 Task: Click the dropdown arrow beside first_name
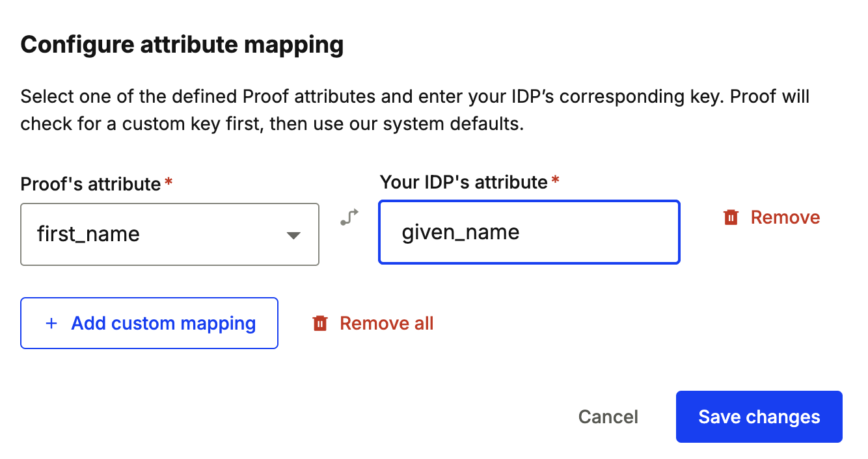293,235
